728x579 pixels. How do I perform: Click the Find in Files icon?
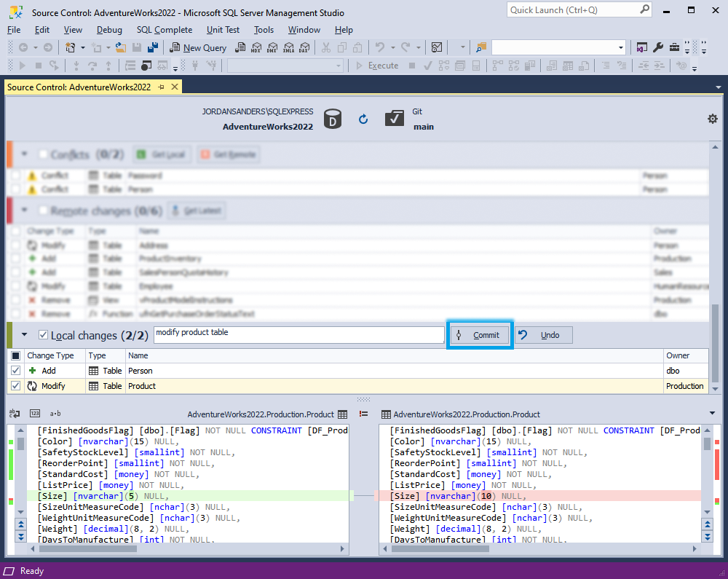(481, 47)
